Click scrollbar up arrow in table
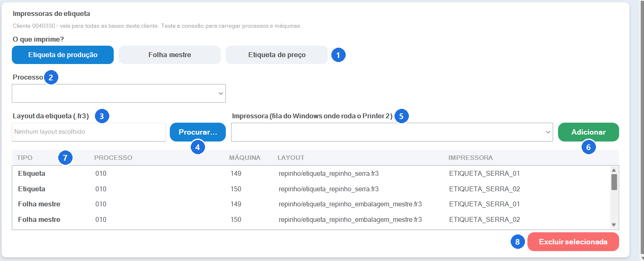 614,170
